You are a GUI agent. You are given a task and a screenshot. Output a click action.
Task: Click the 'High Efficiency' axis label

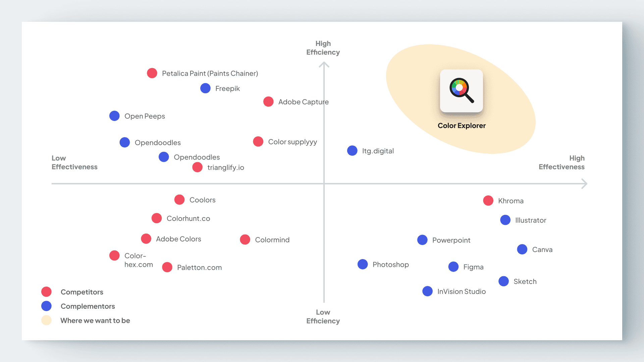(x=323, y=48)
